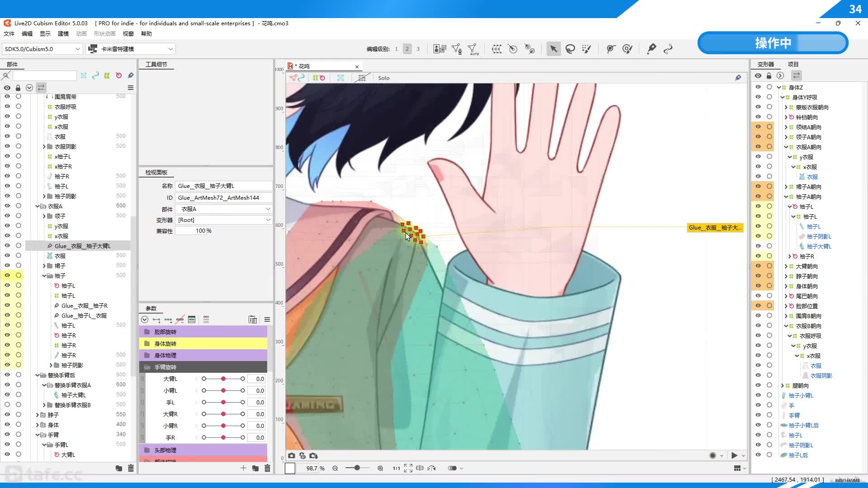
Task: Toggle the Solo view mode
Action: coord(384,78)
